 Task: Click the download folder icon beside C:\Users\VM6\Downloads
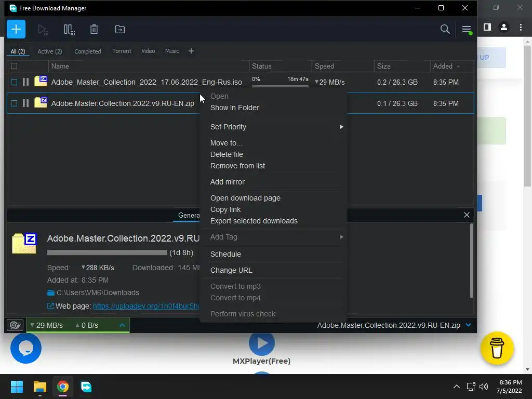click(51, 293)
